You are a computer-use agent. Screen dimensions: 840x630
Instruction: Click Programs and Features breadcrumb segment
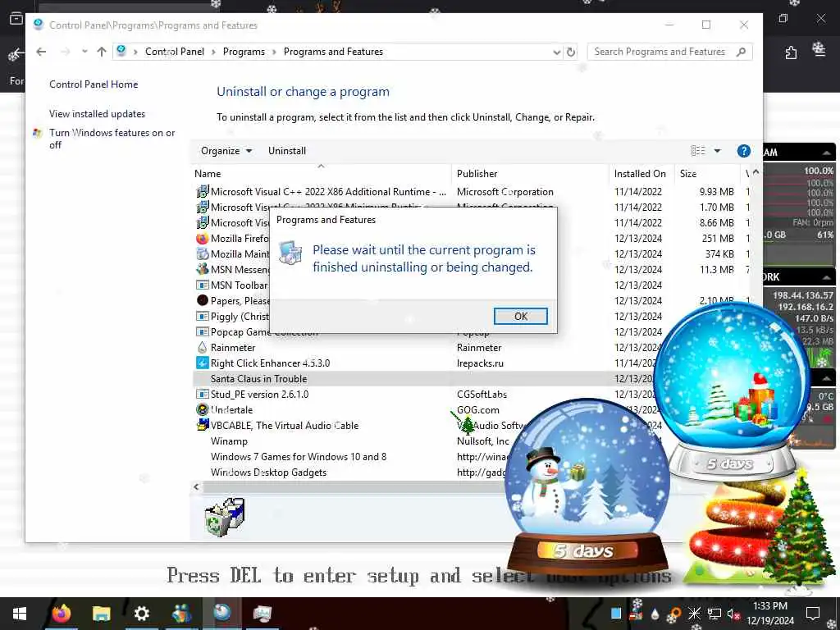click(333, 52)
